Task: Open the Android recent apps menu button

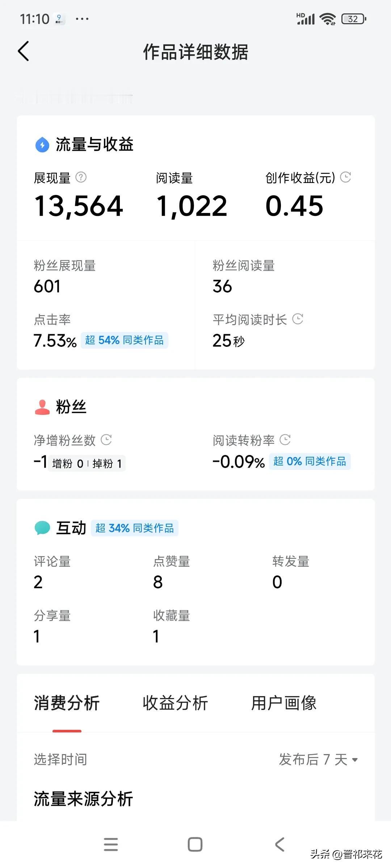Action: coord(111,844)
